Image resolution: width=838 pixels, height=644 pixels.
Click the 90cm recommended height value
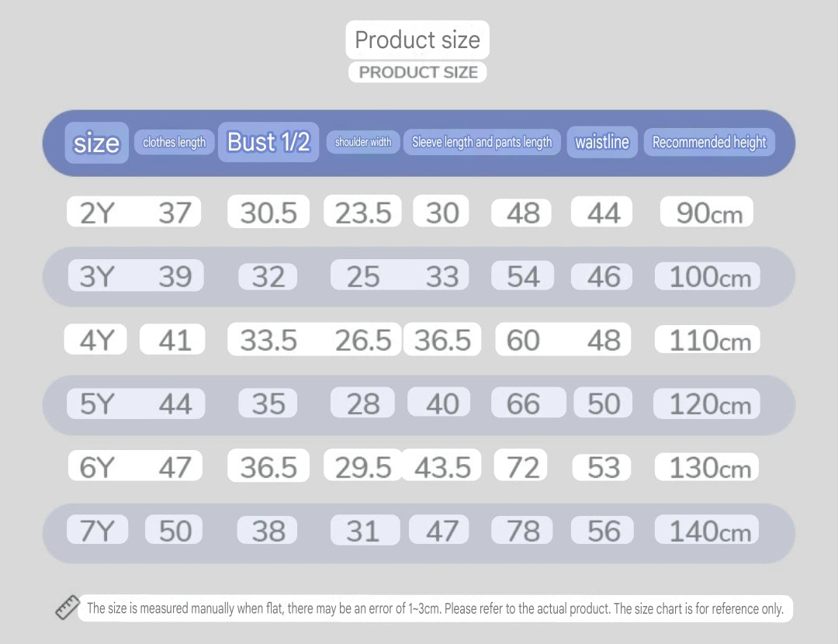(x=708, y=213)
